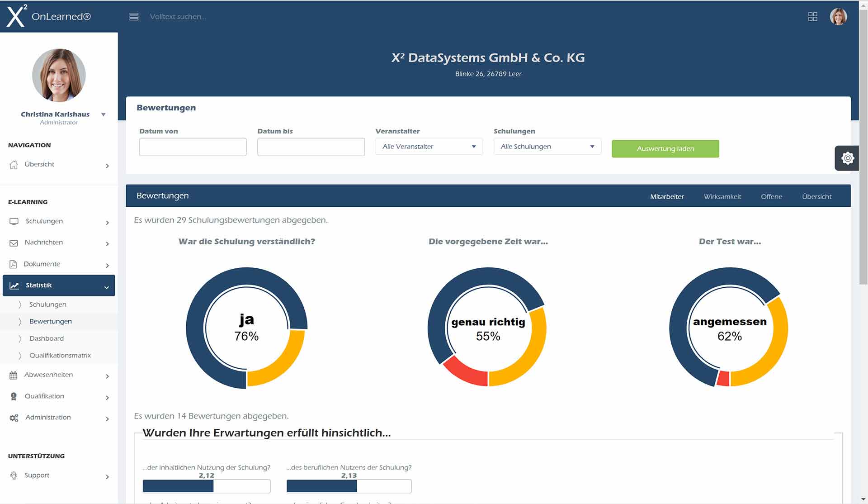Open the Dokumente menu entry
This screenshot has height=504, width=868.
tap(42, 264)
